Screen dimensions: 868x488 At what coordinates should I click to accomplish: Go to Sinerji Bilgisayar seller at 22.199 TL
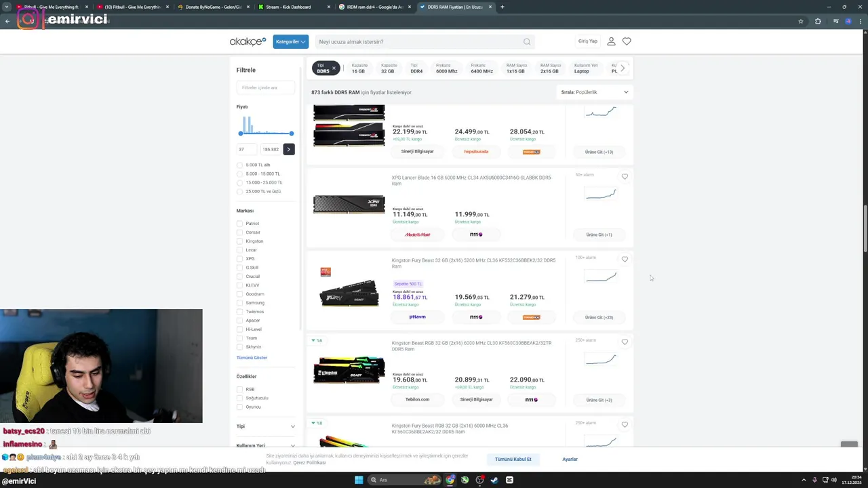417,152
